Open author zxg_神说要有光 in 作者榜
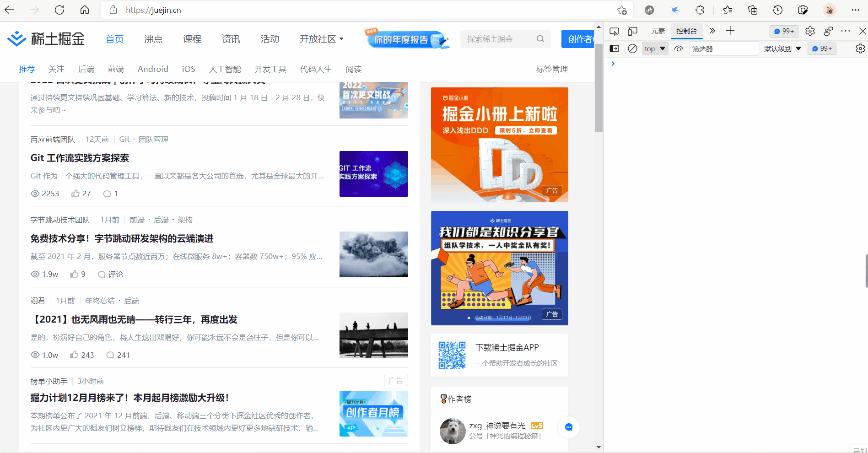868x453 pixels. 497,426
